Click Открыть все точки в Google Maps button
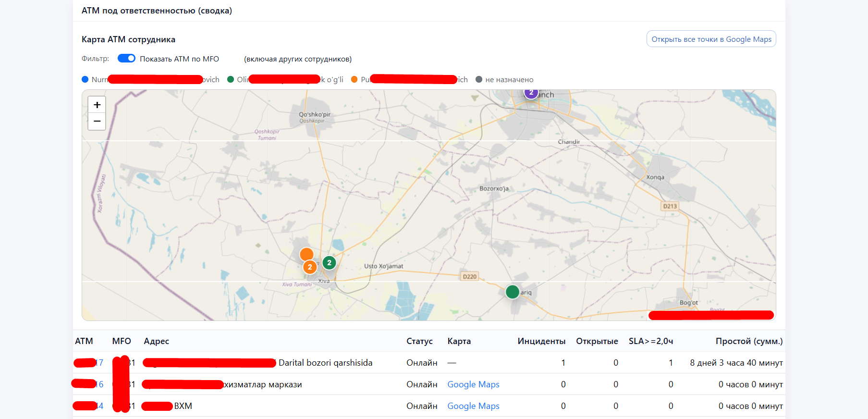Viewport: 868px width, 419px height. coord(711,39)
